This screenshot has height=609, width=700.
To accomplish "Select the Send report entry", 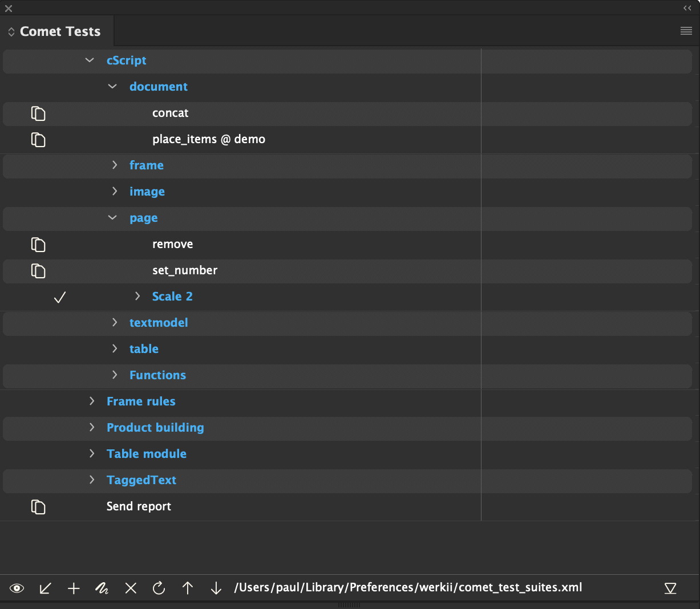I will tap(347, 507).
